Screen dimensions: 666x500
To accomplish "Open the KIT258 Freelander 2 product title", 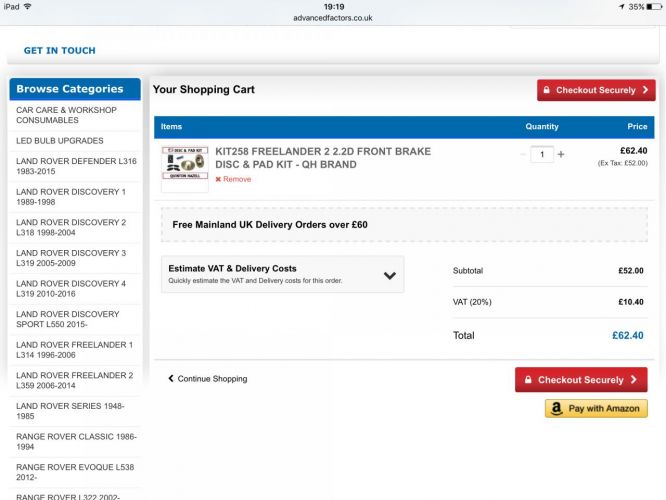I will click(x=323, y=158).
